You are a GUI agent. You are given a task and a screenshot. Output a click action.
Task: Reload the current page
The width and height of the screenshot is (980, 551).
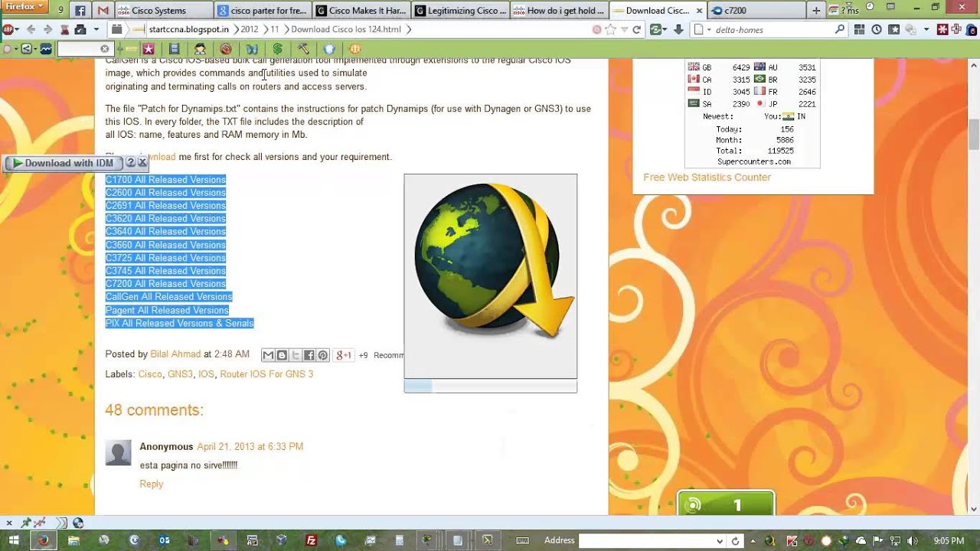click(x=636, y=29)
